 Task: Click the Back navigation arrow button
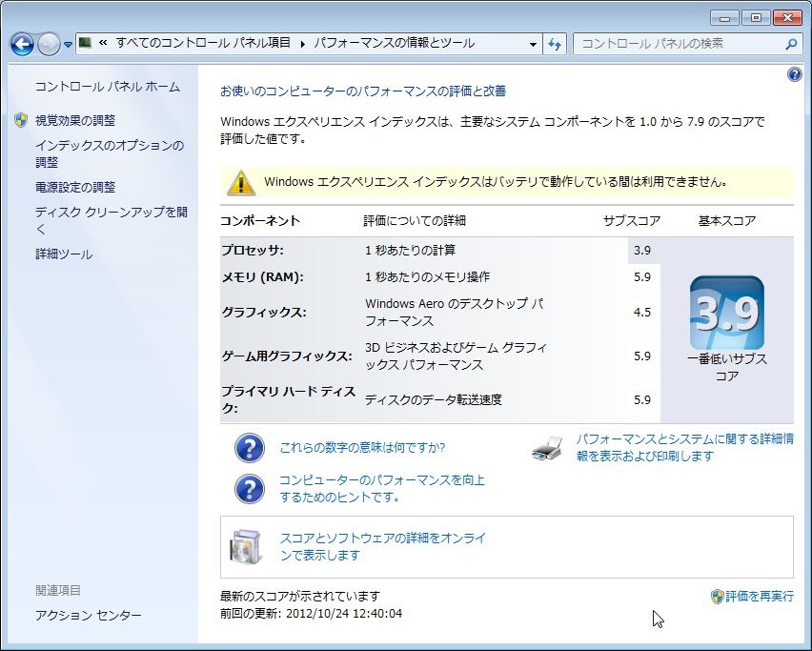pos(22,45)
